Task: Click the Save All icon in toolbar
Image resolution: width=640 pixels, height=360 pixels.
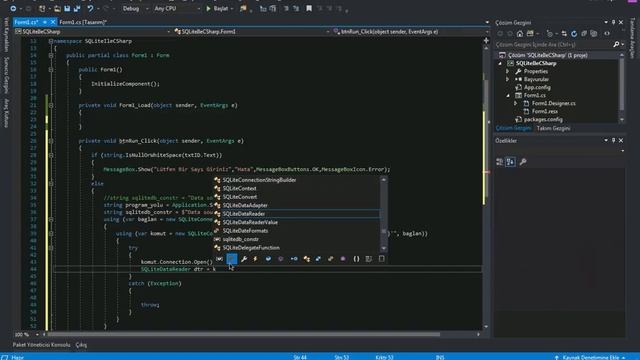Action: coord(77,9)
